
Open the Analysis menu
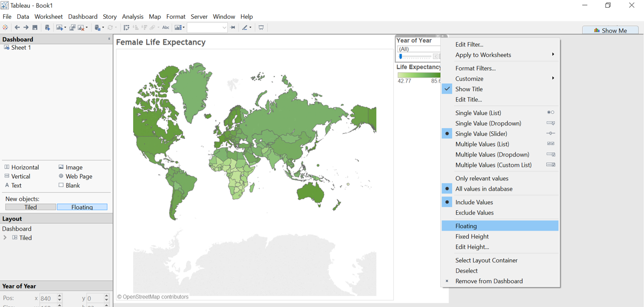coord(133,17)
